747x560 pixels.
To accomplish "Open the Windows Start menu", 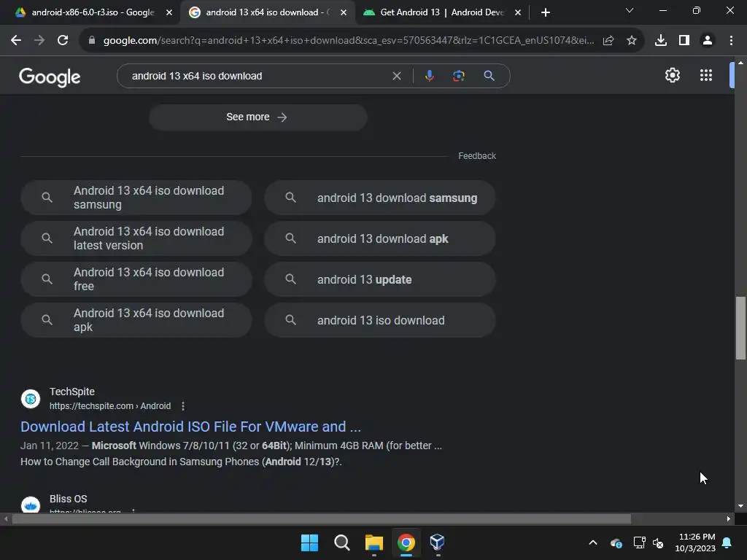I will [x=309, y=542].
